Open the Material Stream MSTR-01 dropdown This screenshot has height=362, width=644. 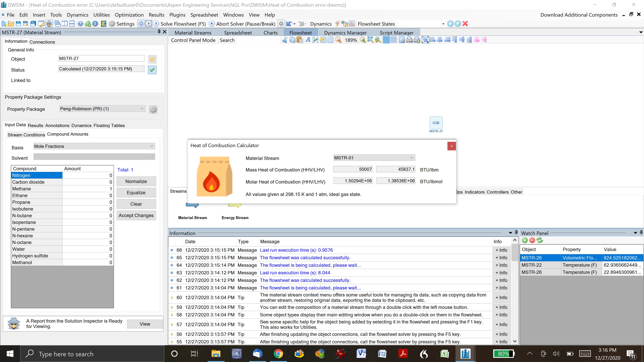[x=411, y=158]
